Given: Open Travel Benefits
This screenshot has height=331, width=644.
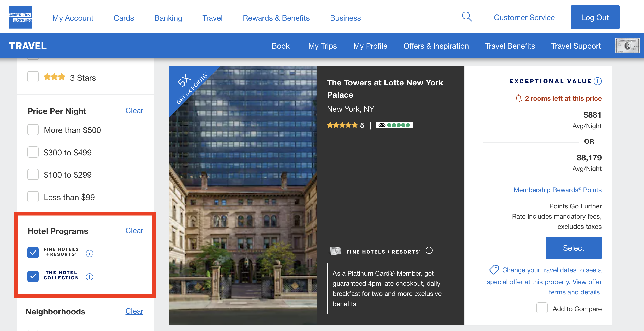Looking at the screenshot, I should (x=510, y=46).
